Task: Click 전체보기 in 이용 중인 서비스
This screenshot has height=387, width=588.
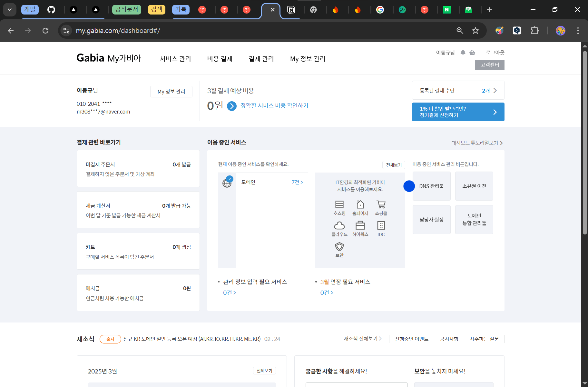Action: tap(394, 165)
